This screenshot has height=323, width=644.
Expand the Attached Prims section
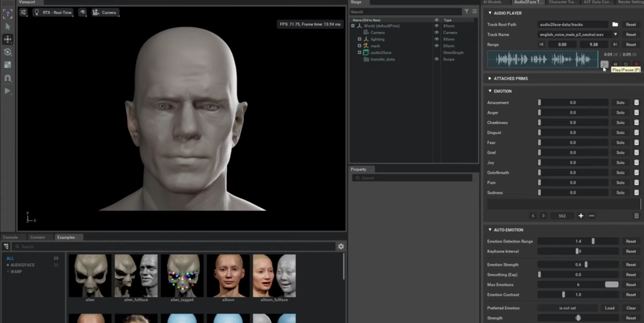pos(490,78)
